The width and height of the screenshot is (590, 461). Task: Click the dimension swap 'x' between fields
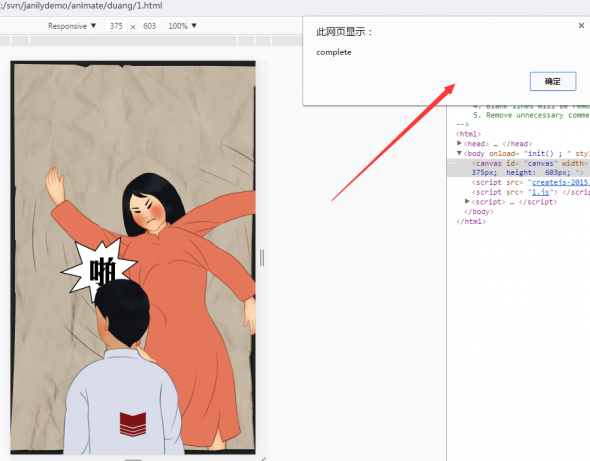click(x=133, y=27)
